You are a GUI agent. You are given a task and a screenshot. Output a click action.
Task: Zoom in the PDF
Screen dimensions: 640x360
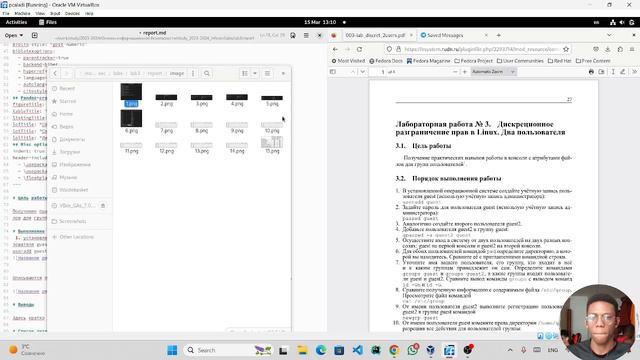tap(464, 72)
